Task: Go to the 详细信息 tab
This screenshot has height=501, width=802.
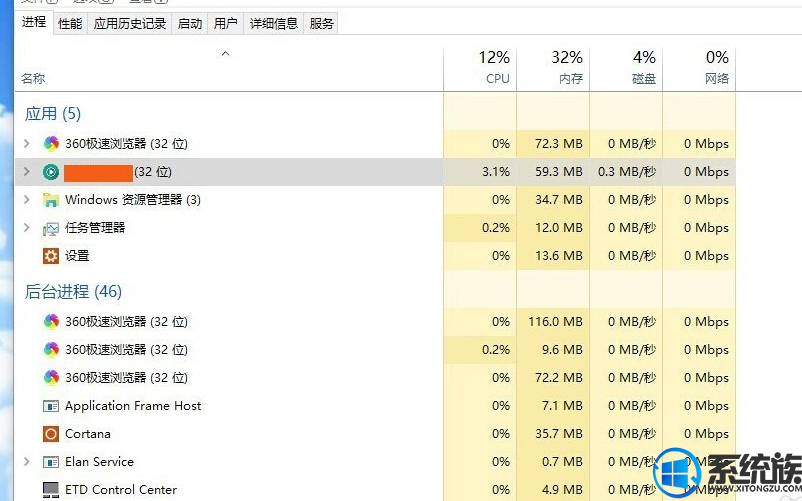Action: coord(274,24)
